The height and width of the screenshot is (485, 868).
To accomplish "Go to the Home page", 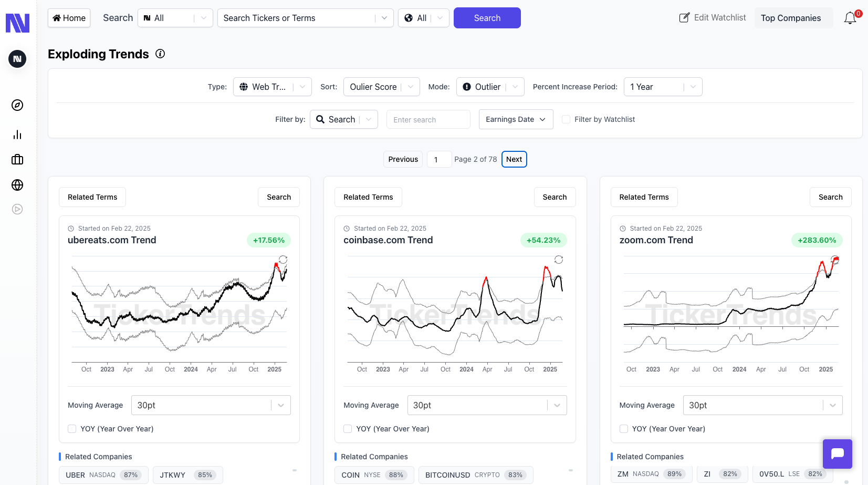I will click(69, 18).
